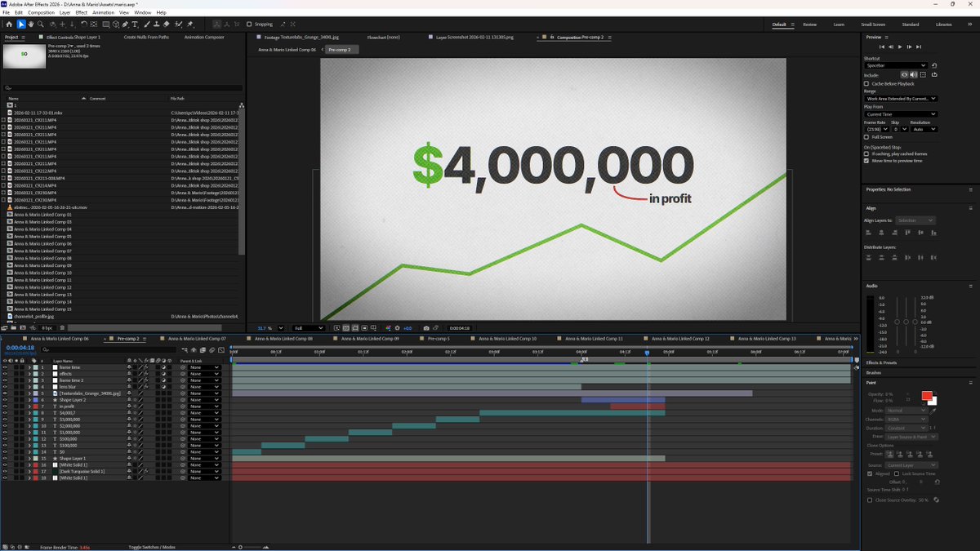Click the Create Nulls From Paths button

(146, 37)
